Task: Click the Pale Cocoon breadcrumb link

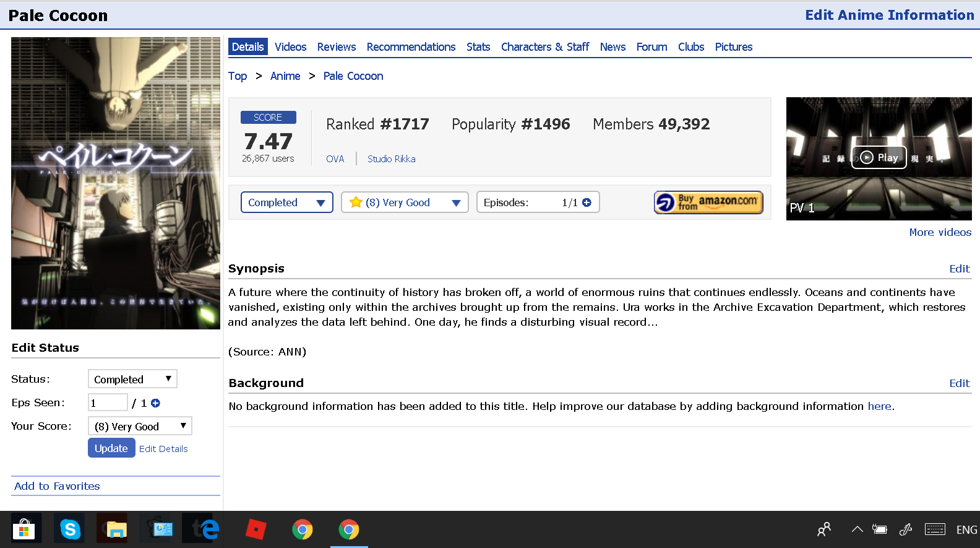Action: click(353, 76)
